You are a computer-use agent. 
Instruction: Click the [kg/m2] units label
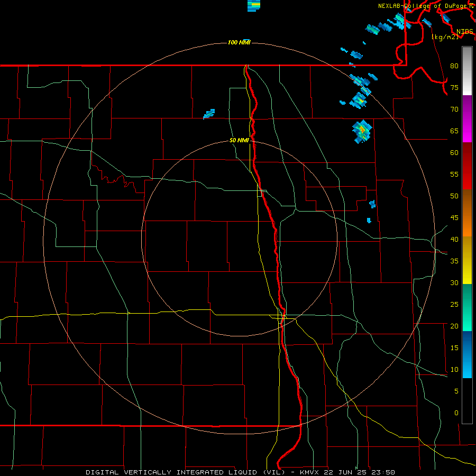445,36
